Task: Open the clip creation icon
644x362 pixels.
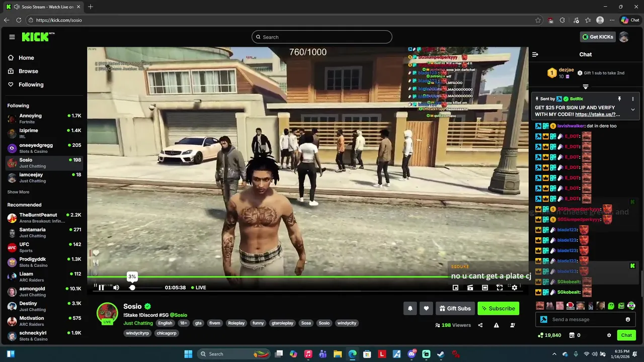Action: click(x=470, y=288)
